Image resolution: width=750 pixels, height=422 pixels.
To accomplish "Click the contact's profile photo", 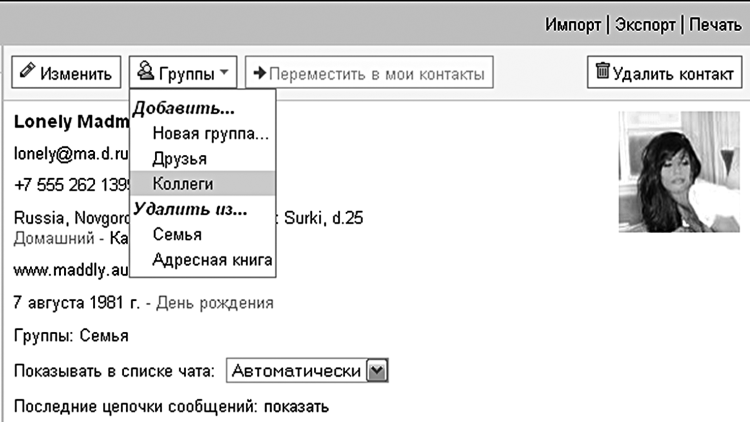I will point(677,172).
